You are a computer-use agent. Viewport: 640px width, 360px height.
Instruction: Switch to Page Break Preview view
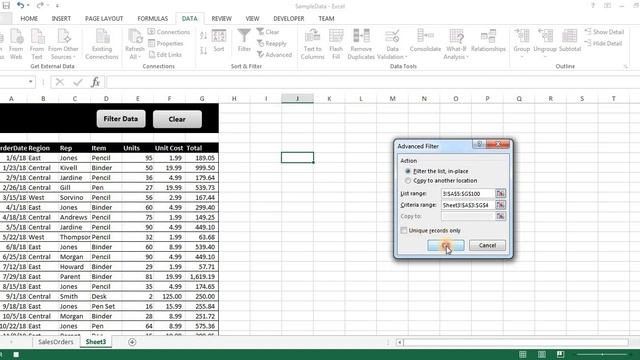(x=560, y=354)
